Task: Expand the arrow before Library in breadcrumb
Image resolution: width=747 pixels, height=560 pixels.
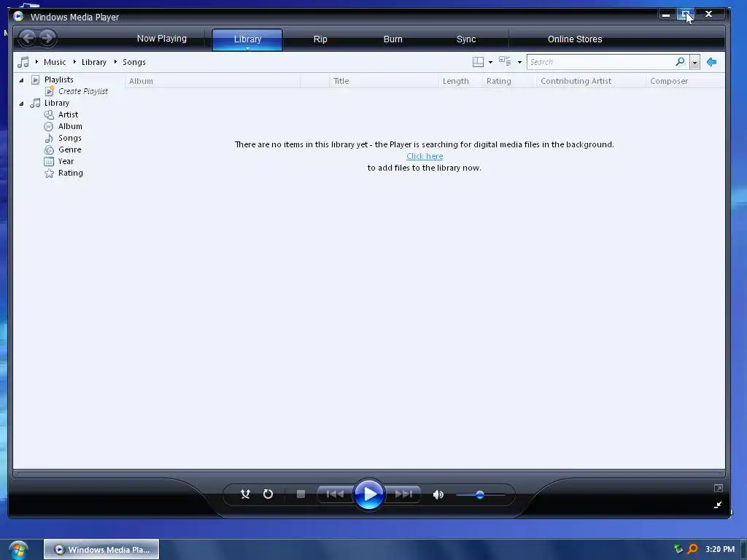Action: 75,62
